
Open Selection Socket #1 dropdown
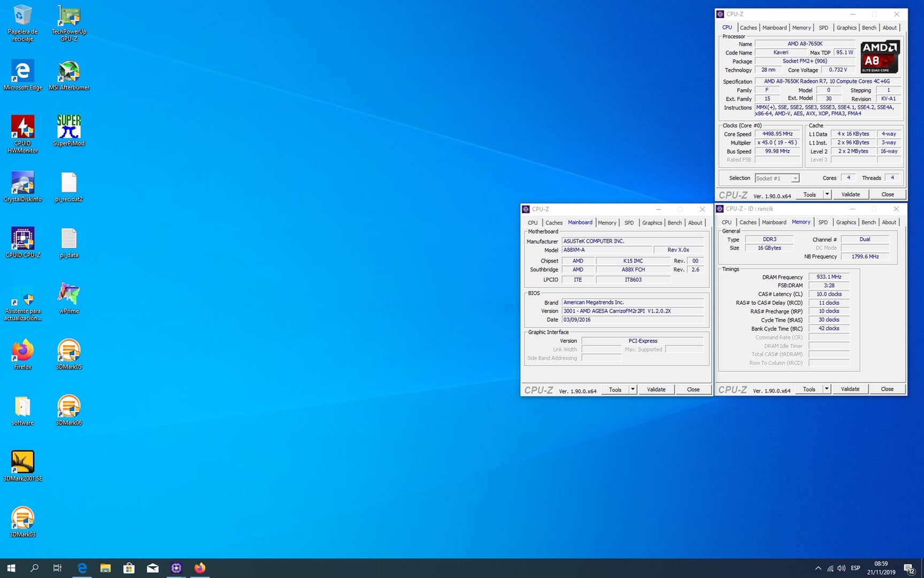777,178
